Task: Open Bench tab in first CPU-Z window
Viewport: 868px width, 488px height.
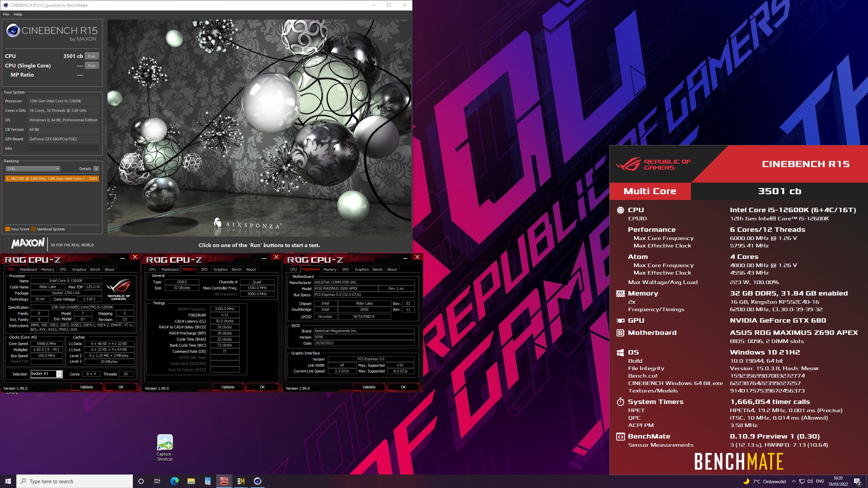Action: pos(95,269)
